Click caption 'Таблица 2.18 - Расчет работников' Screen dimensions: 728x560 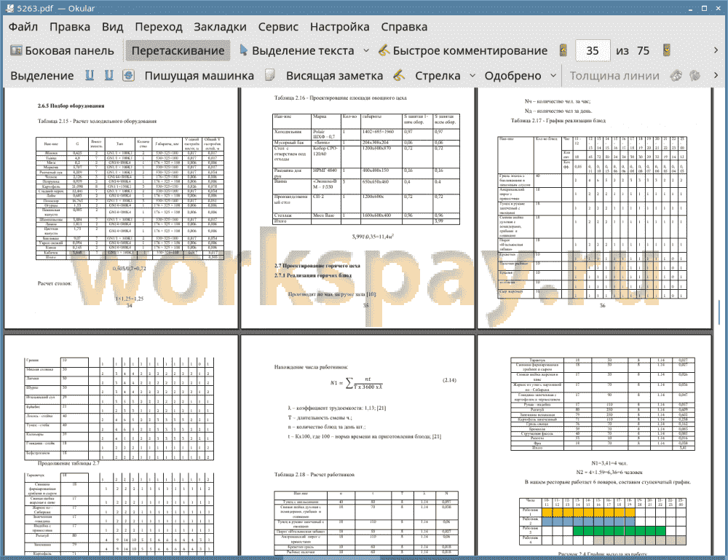[314, 475]
